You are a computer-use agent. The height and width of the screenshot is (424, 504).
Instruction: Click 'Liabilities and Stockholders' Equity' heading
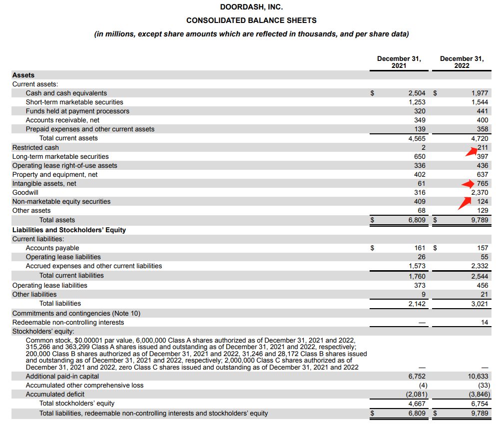[69, 230]
